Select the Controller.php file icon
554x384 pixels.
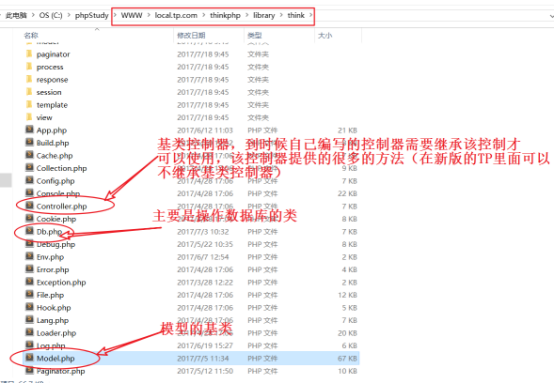click(x=30, y=206)
